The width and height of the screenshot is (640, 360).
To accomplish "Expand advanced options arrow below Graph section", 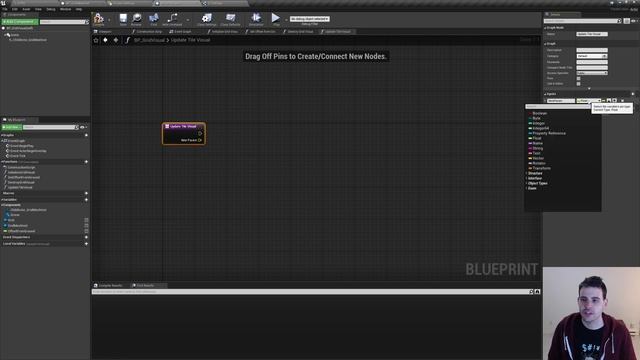I will (589, 89).
